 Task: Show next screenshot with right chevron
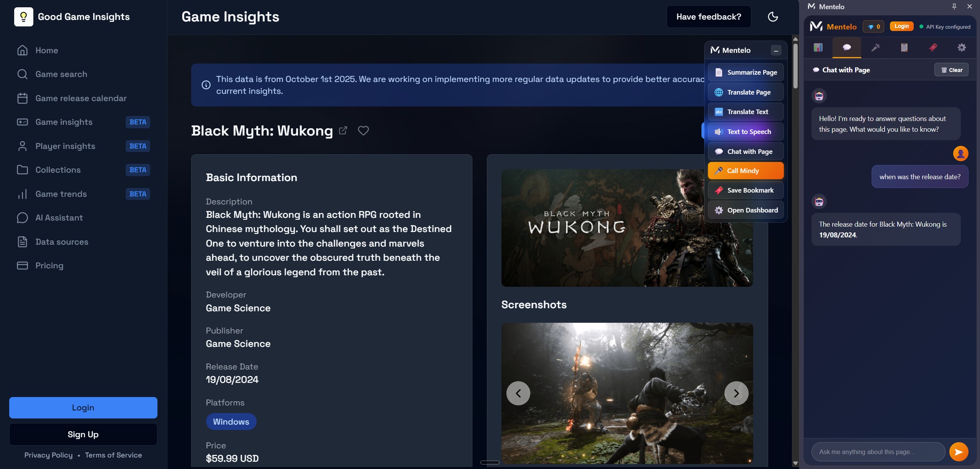click(736, 393)
